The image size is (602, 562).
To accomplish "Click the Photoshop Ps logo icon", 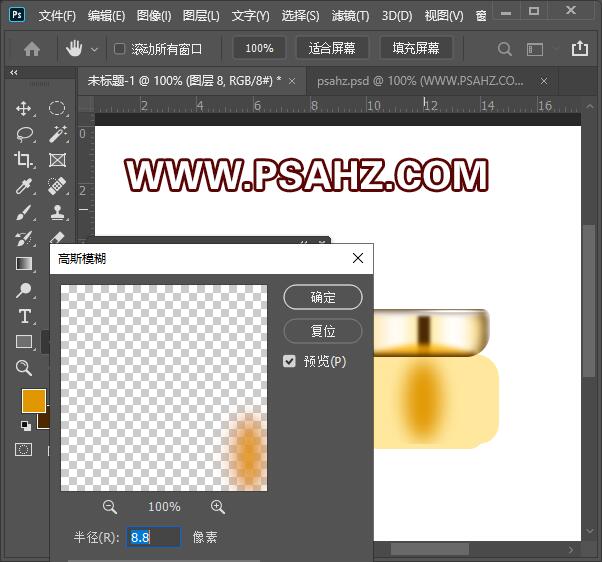I will coord(17,15).
